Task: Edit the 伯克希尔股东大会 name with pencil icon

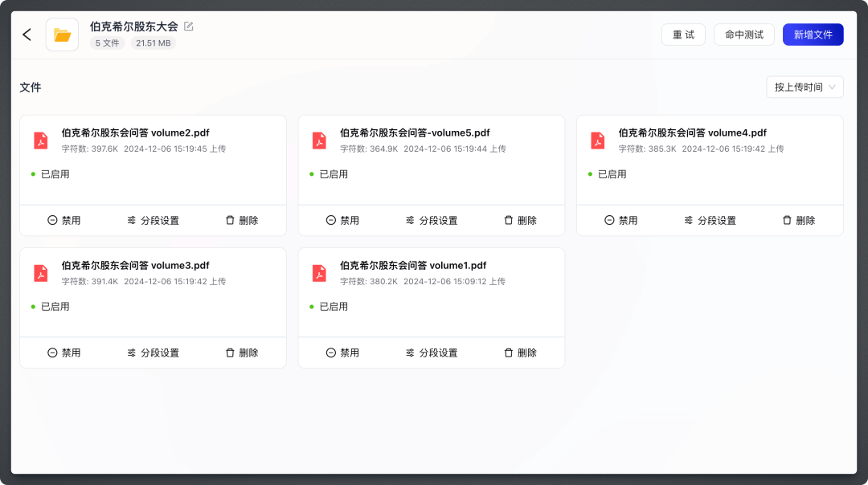Action: pos(189,26)
